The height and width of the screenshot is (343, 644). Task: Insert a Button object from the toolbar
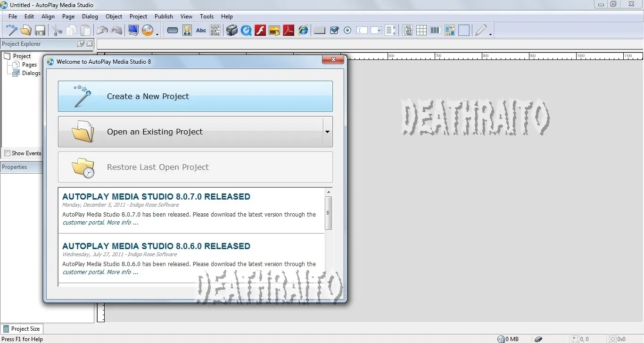(173, 31)
